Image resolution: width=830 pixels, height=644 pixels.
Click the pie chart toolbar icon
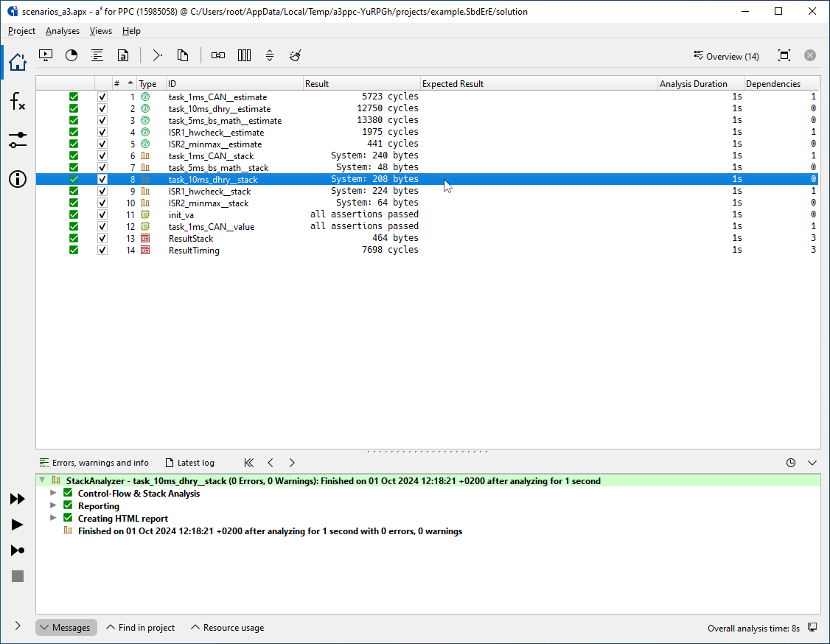(x=72, y=55)
